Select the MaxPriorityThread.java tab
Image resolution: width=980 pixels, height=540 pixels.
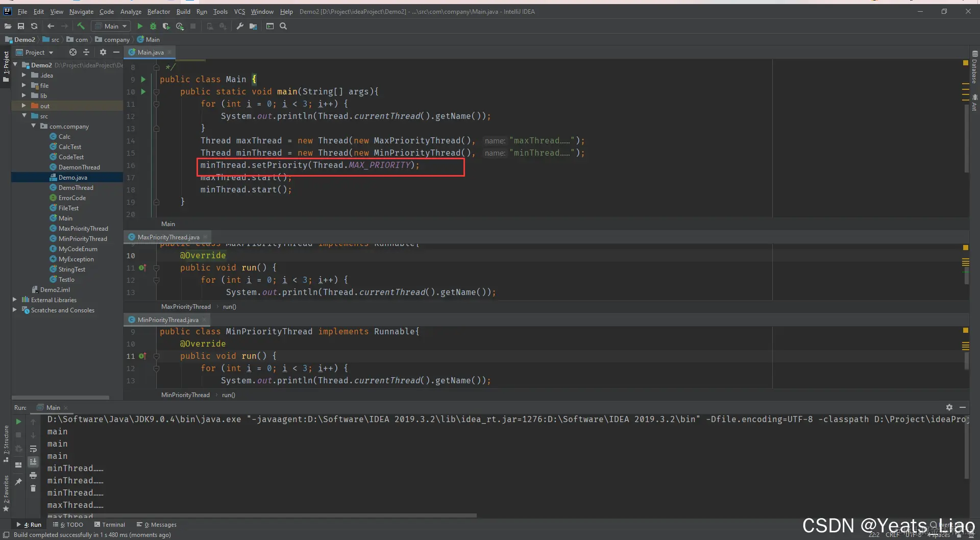click(168, 237)
